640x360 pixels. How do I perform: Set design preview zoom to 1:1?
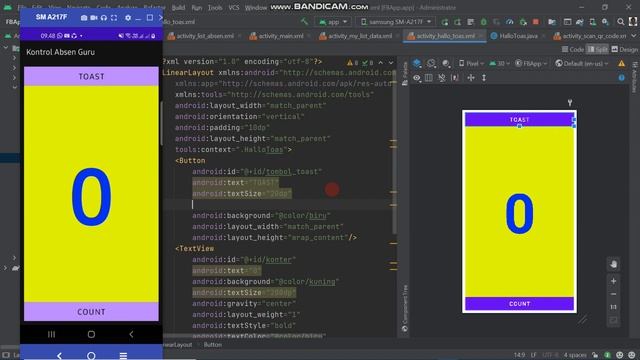click(x=613, y=307)
